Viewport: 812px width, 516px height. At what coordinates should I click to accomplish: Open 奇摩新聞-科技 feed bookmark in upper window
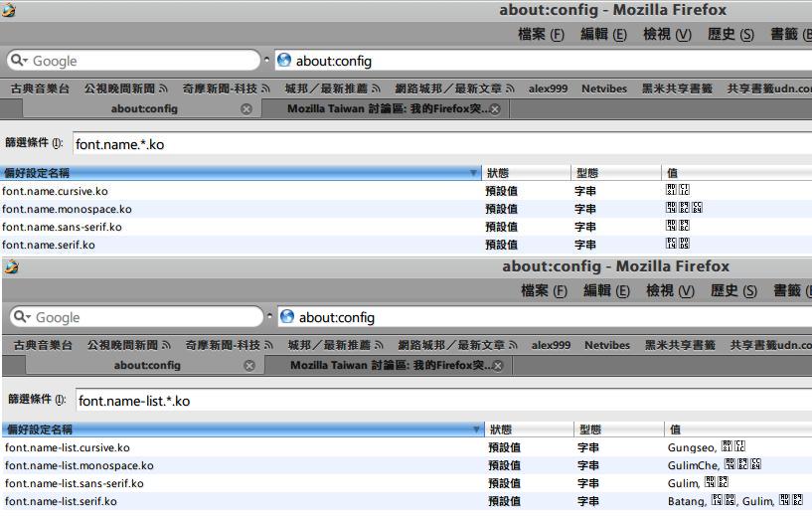[227, 88]
